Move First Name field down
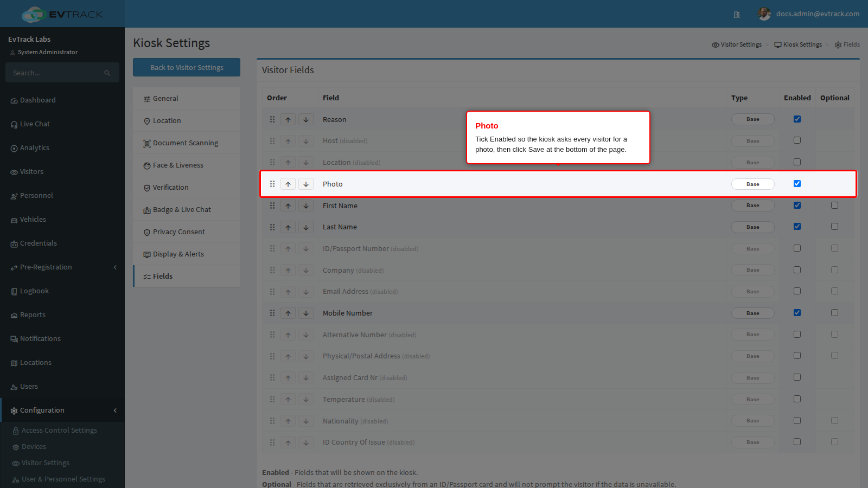868x488 pixels. 306,206
